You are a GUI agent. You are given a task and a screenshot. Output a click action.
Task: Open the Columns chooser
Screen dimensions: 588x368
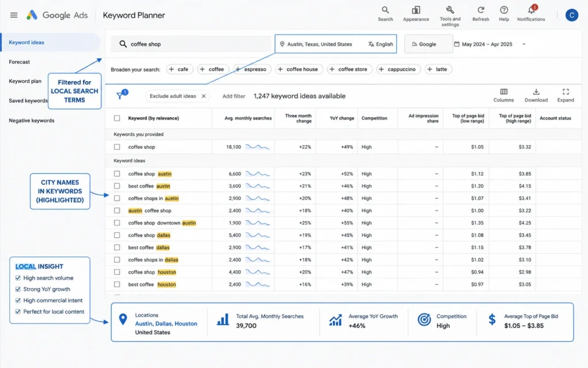tap(504, 95)
